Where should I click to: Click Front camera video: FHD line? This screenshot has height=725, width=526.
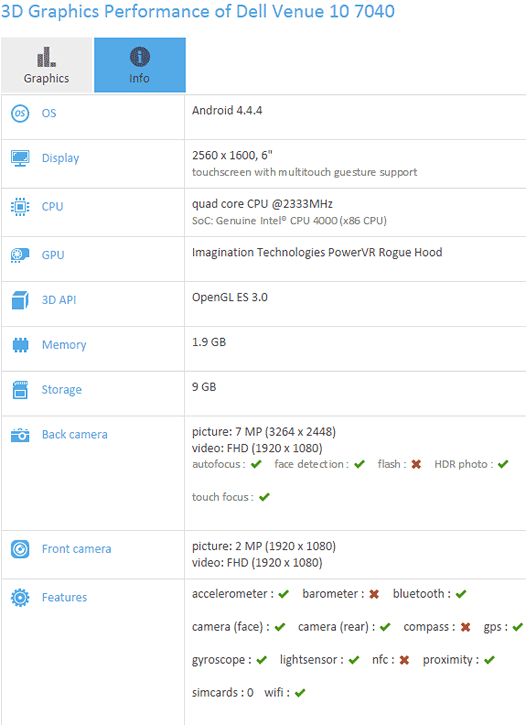point(257,563)
